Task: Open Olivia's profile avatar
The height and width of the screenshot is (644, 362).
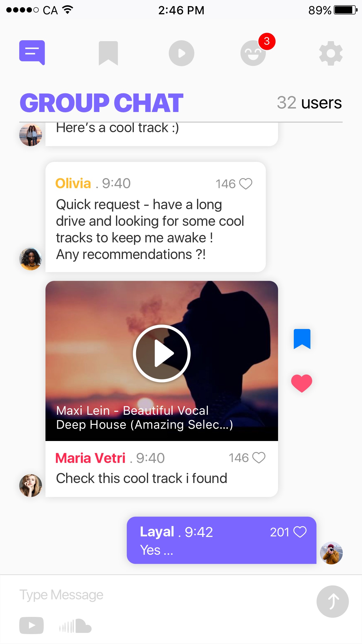Action: [x=31, y=259]
